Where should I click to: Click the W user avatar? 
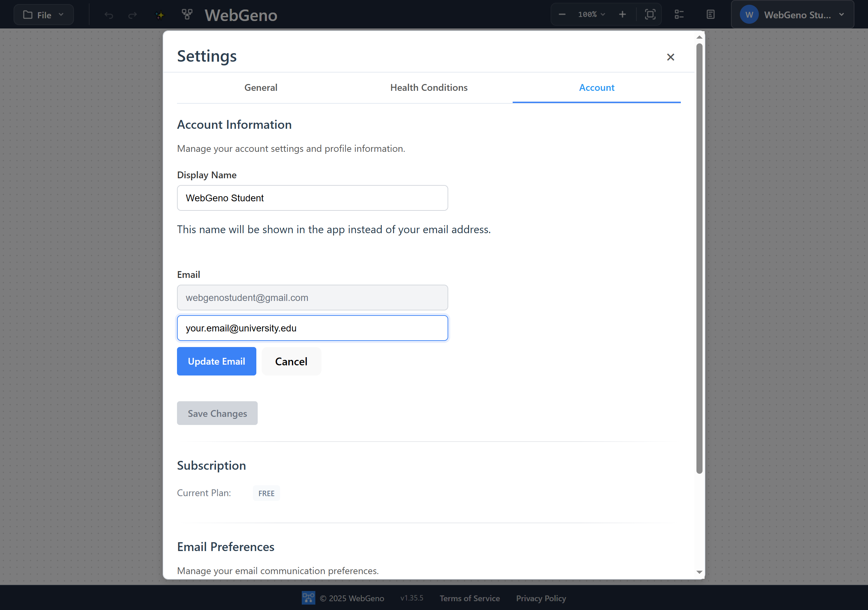click(x=749, y=15)
